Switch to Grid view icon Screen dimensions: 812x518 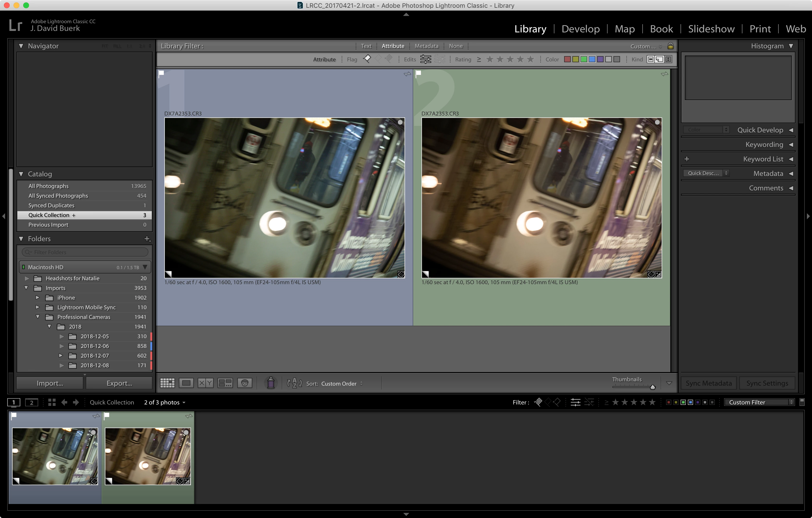point(167,383)
